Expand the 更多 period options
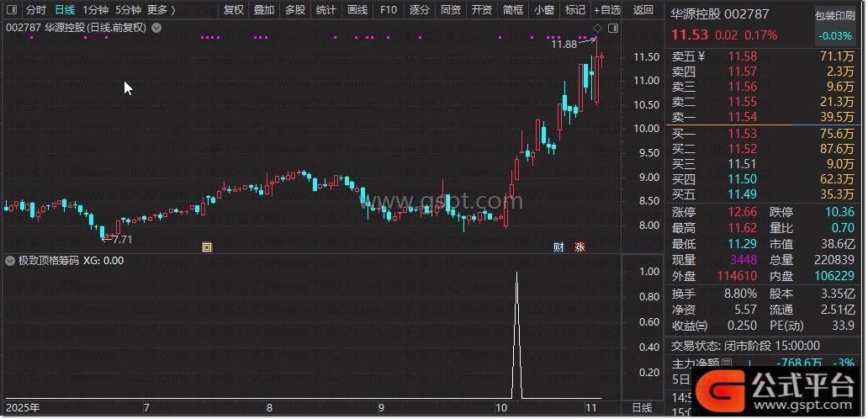Viewport: 868px width, 419px height. pos(161,10)
